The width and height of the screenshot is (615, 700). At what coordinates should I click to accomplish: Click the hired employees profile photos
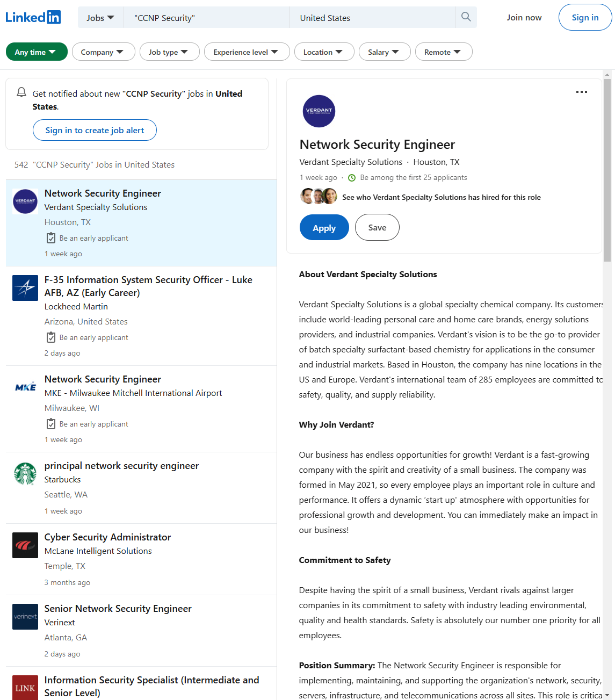pos(319,197)
